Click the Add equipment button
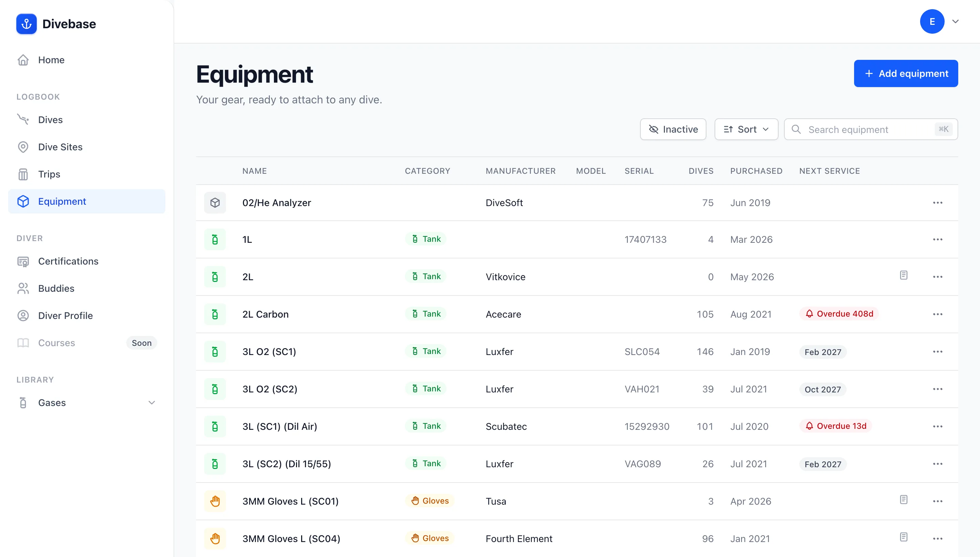Screen dimensions: 980x557 pyautogui.click(x=906, y=73)
